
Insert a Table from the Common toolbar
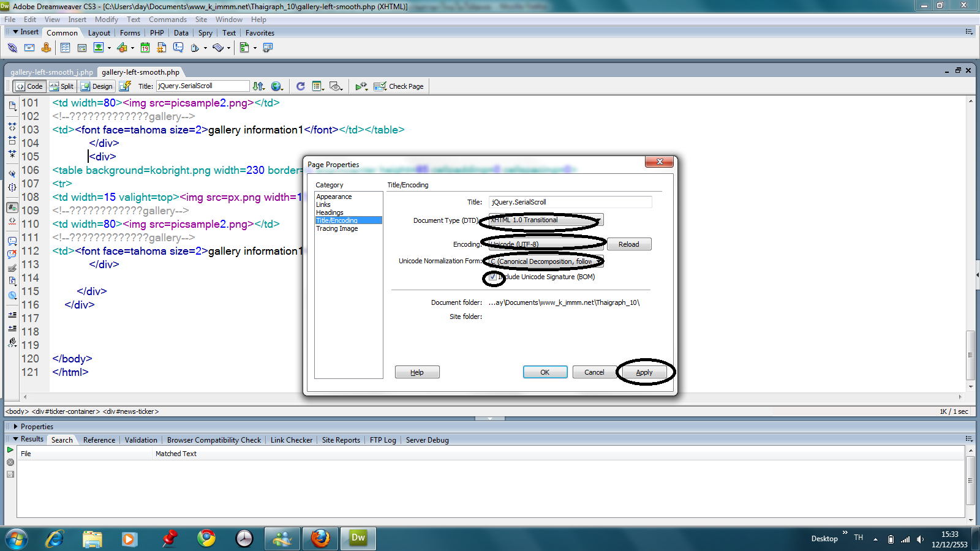pos(65,48)
